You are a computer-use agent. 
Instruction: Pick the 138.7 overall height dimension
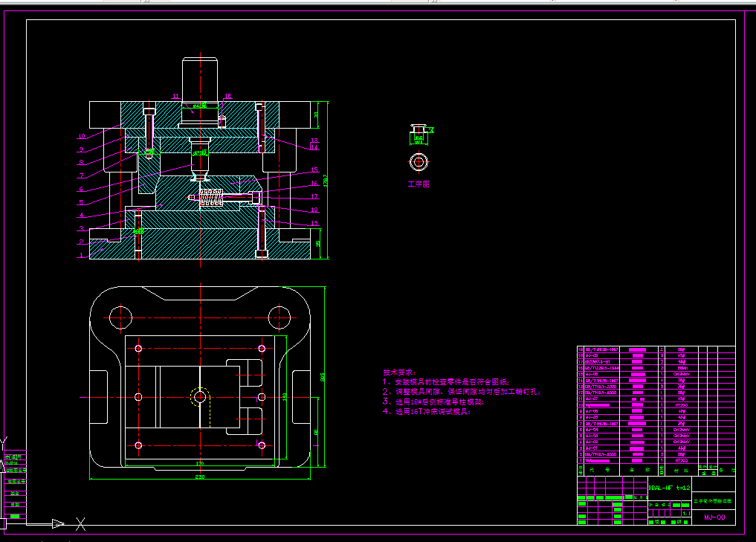pyautogui.click(x=325, y=181)
